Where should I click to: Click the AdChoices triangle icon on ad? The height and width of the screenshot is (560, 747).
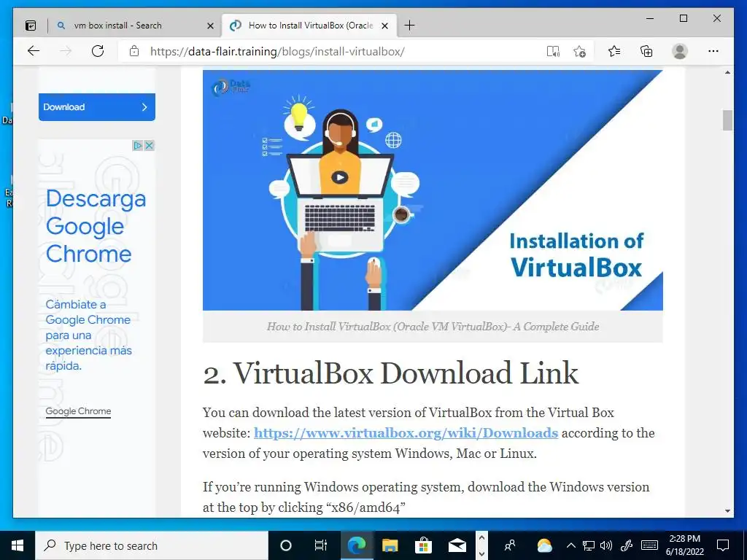(137, 145)
